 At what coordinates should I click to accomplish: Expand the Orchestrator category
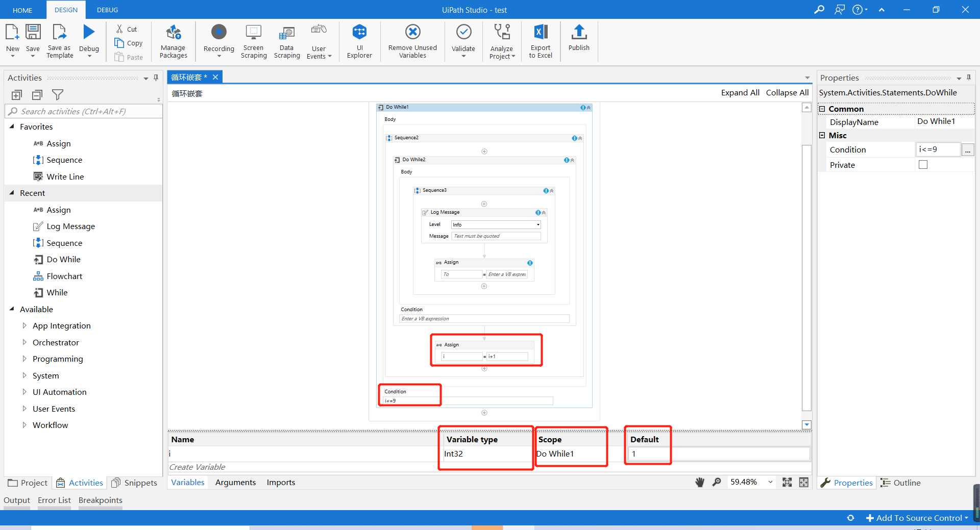(24, 342)
